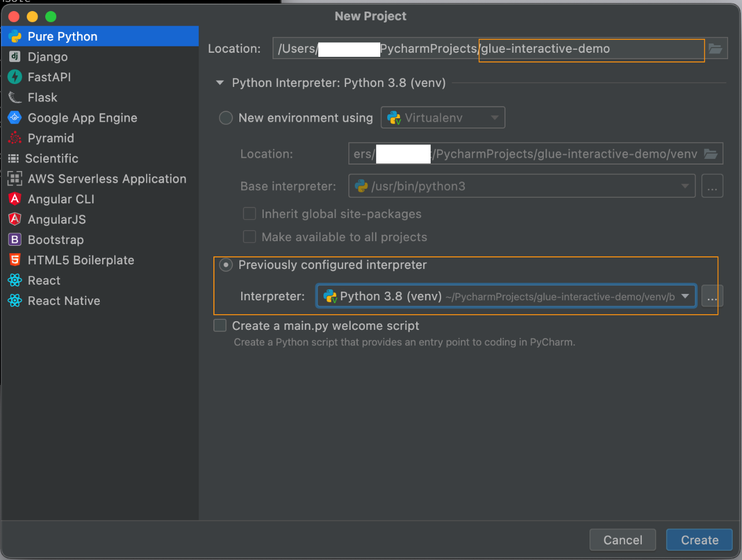Click the HTML5 Boilerplate icon

click(15, 260)
